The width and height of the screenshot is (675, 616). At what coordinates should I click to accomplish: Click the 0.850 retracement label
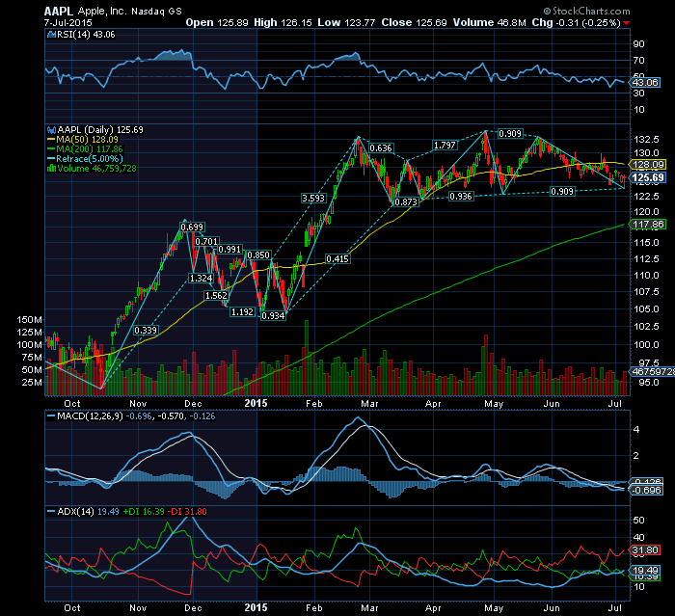[258, 254]
